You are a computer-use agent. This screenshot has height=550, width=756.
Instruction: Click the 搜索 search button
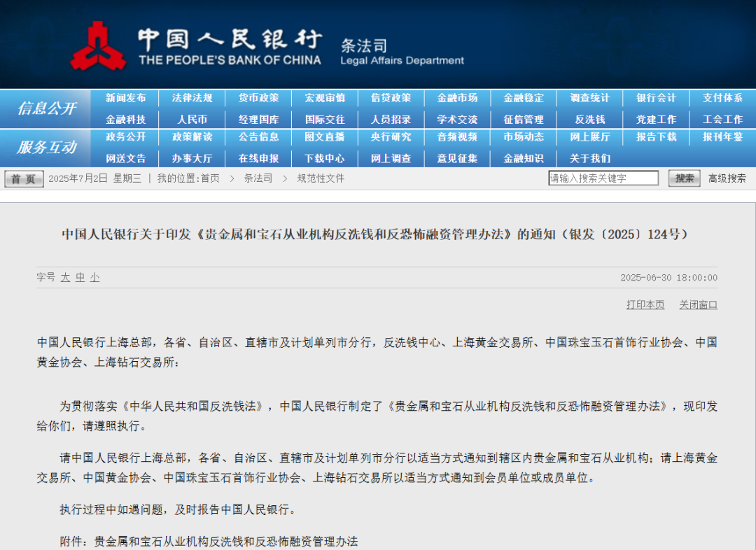point(684,178)
